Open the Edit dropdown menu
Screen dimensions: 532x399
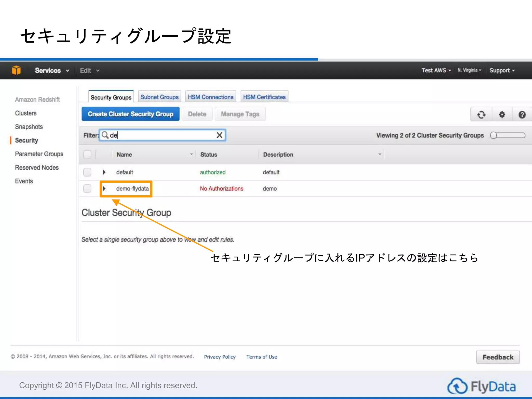click(90, 71)
